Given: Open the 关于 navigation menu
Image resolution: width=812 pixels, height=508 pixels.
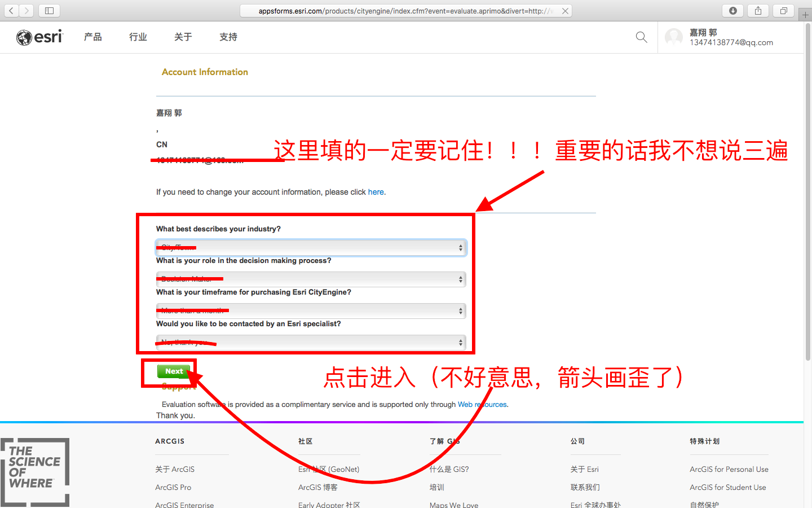Looking at the screenshot, I should pos(183,37).
